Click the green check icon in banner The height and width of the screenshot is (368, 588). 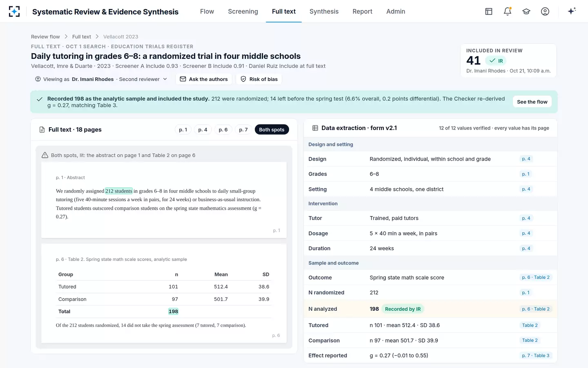(40, 99)
